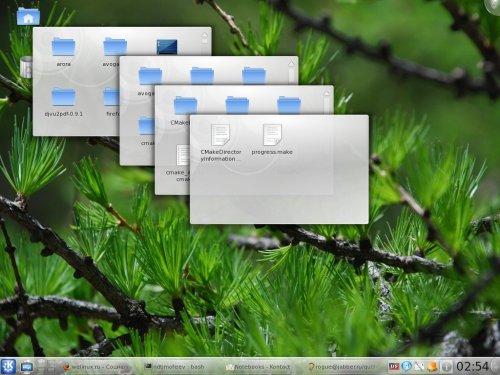This screenshot has height=375, width=500.
Task: Open the progress.make file icon
Action: point(272,135)
